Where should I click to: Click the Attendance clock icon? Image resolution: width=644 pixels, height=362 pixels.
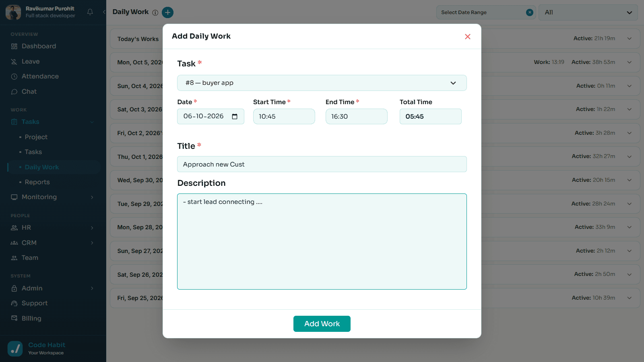pos(14,76)
